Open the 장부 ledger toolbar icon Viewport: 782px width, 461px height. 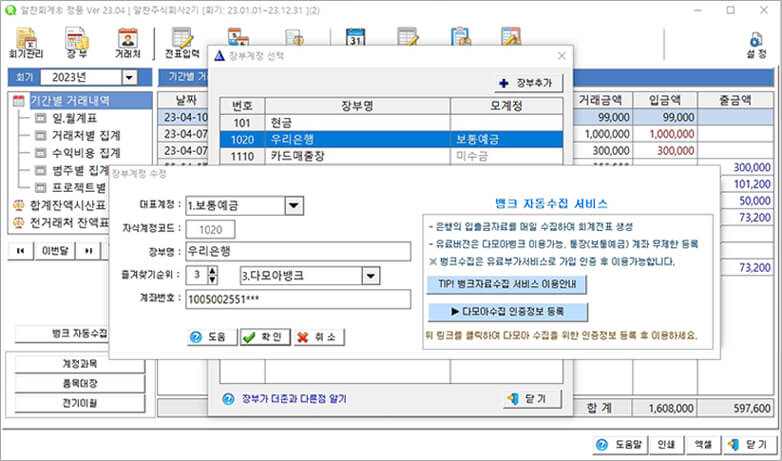(76, 43)
